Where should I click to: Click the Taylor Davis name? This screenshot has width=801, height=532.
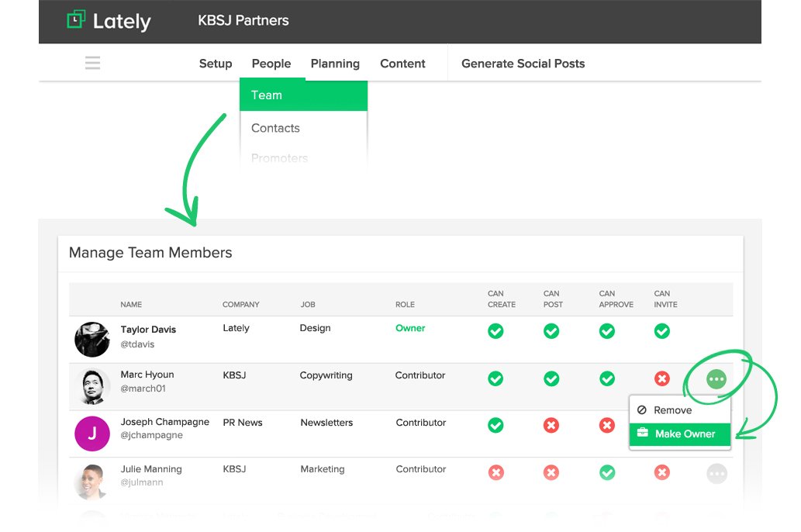148,330
